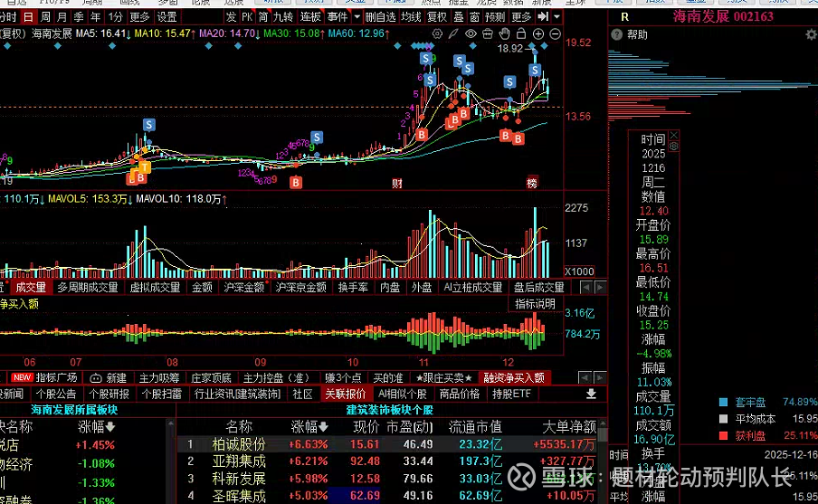Toggle 均线 moving averages
This screenshot has height=504, width=818.
point(411,16)
